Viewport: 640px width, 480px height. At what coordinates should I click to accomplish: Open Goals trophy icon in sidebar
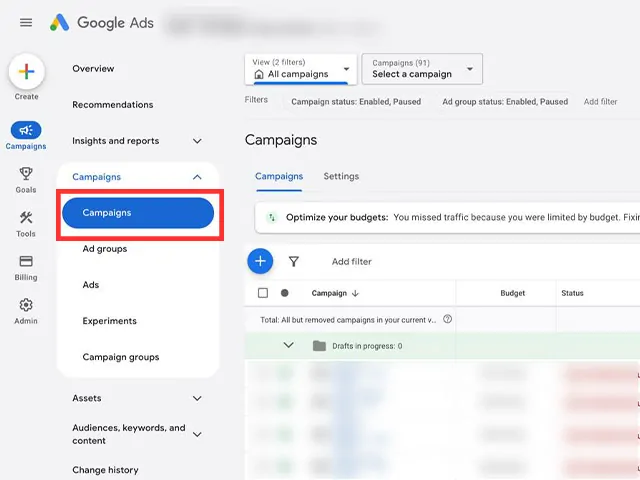tap(26, 174)
